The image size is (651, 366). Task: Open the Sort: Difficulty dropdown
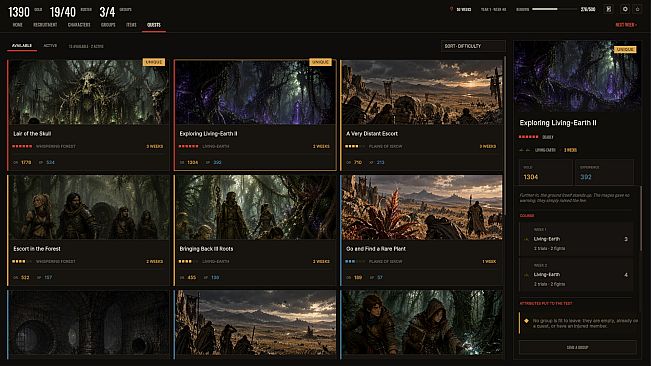(473, 46)
